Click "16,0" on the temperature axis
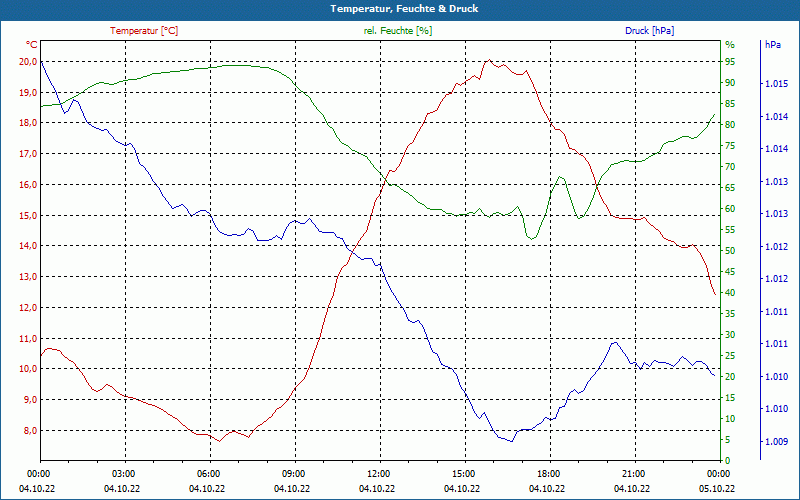 pos(28,185)
